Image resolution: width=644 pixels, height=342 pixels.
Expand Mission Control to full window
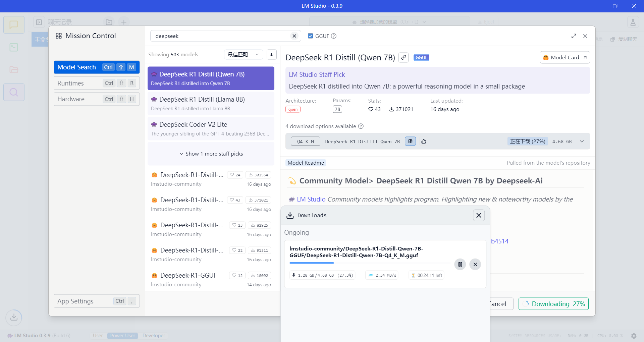tap(574, 36)
